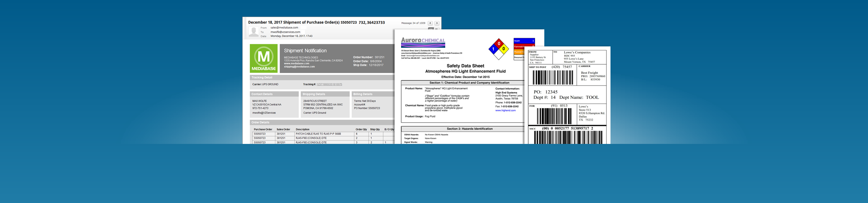Image resolution: width=868 pixels, height=203 pixels.
Task: Click the yellow reactivity diamond showing 0
Action: coord(503,49)
